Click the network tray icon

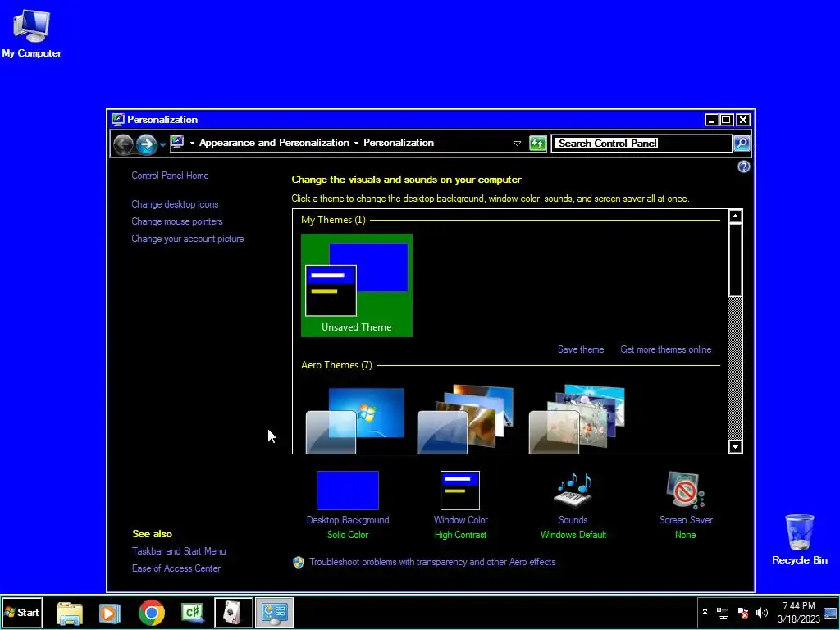click(x=723, y=613)
